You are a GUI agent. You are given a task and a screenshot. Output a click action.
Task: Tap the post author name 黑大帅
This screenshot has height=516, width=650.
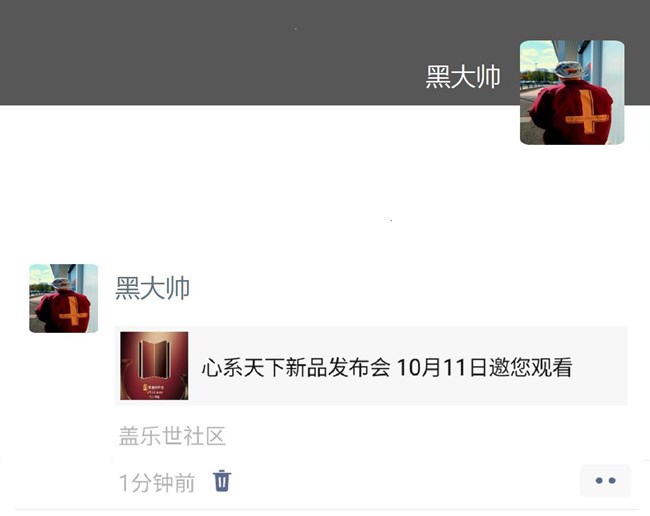tap(153, 288)
